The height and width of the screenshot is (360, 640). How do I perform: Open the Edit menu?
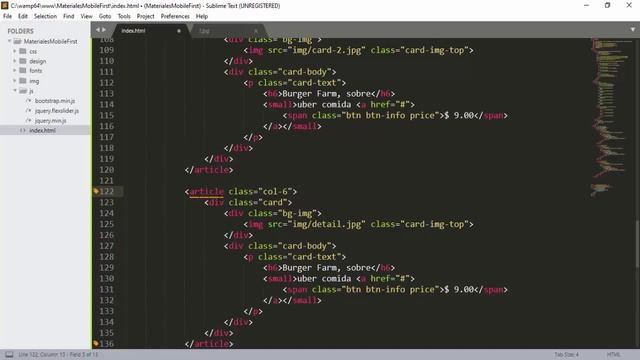pos(23,16)
